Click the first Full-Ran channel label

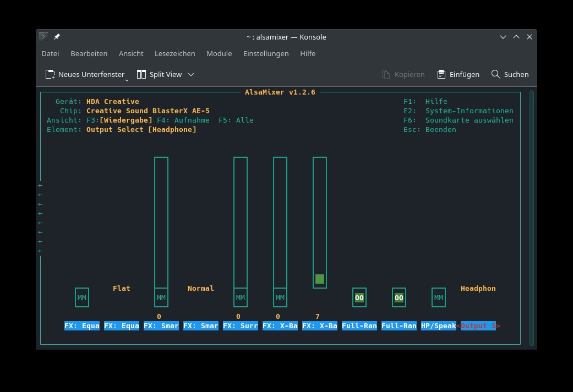pyautogui.click(x=359, y=325)
